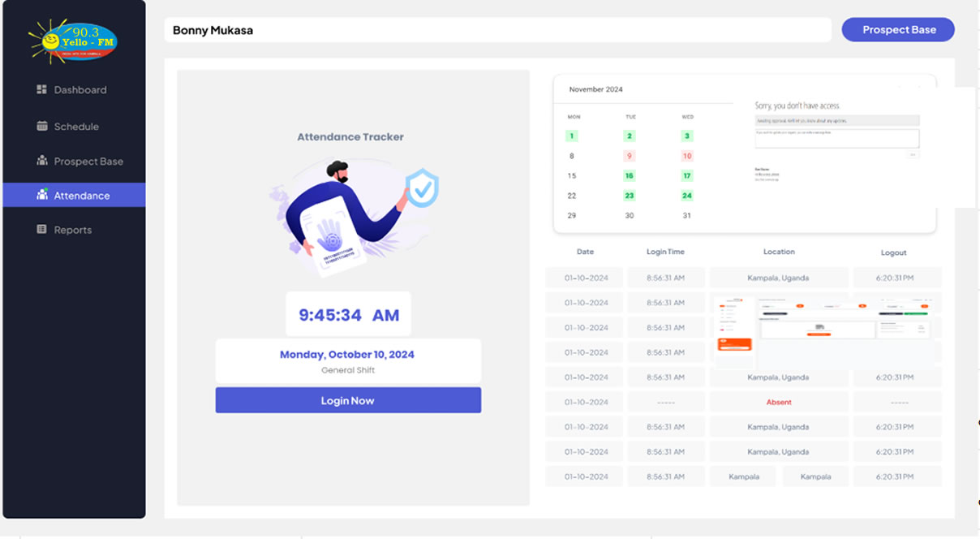980x539 pixels.
Task: Click the Dashboard grid icon in sidebar
Action: [42, 89]
